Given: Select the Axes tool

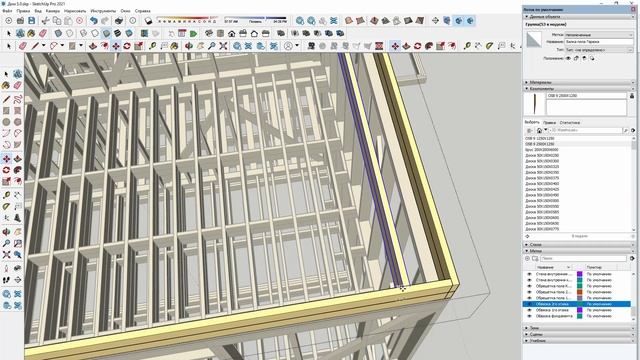Looking at the screenshot, I should pos(6,218).
